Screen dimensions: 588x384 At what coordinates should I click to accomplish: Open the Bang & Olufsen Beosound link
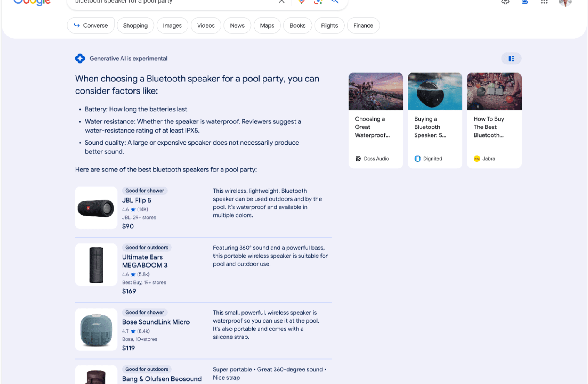click(162, 379)
